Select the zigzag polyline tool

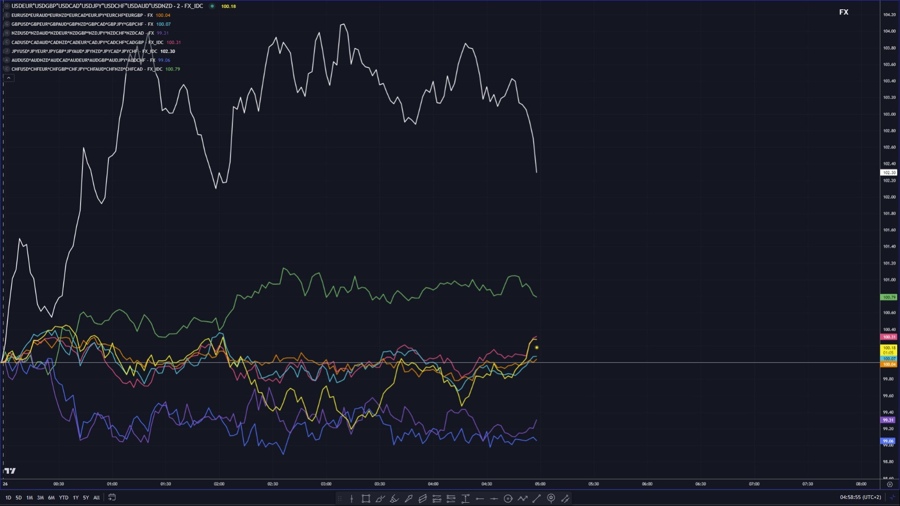[x=522, y=498]
